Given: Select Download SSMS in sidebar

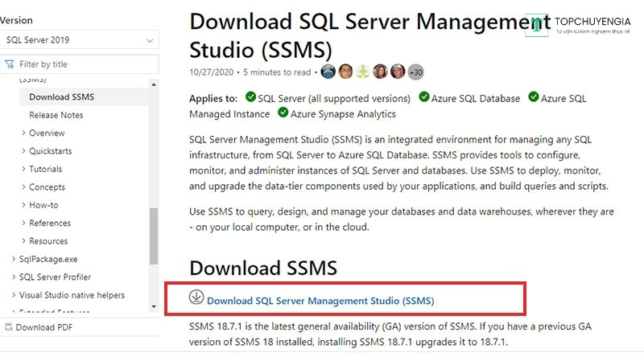Looking at the screenshot, I should [61, 97].
